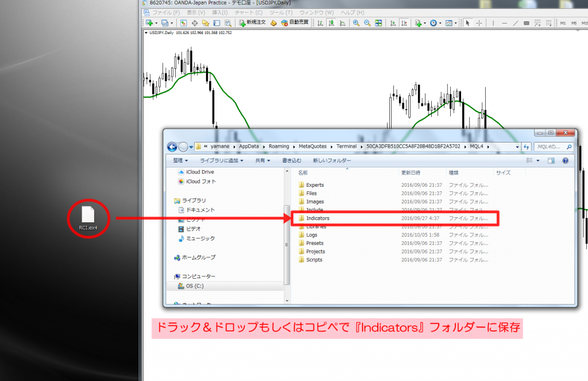Image resolution: width=588 pixels, height=381 pixels.
Task: Expand the Indicators dropdown arrow
Action: [425, 23]
